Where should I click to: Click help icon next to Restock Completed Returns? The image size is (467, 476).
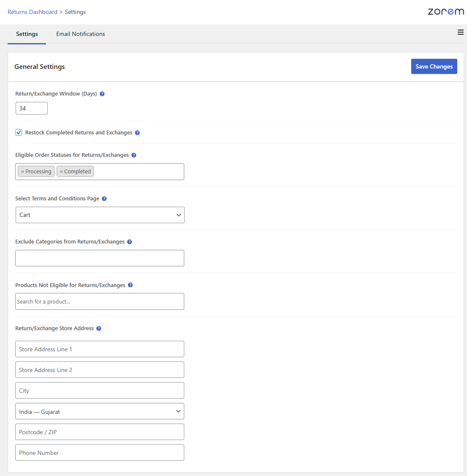click(137, 133)
